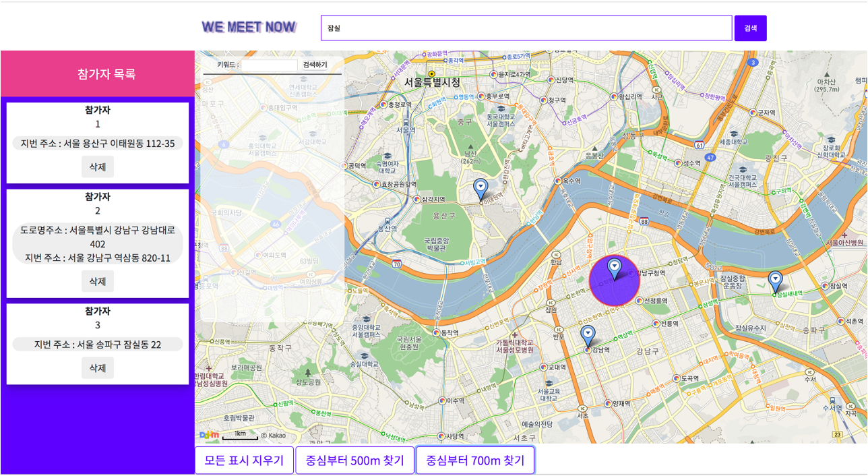Viewport: 868px width, 476px height.
Task: Click 건국대학교 서울캠퍼스 icon on map
Action: point(742,170)
